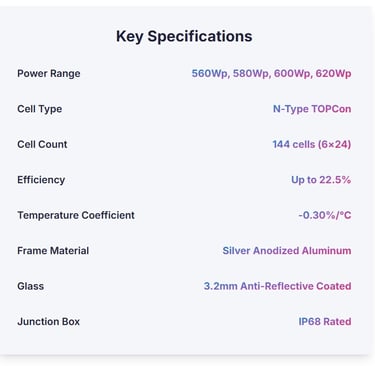Image resolution: width=375 pixels, height=366 pixels.
Task: Select the Cell Type label
Action: [x=40, y=109]
